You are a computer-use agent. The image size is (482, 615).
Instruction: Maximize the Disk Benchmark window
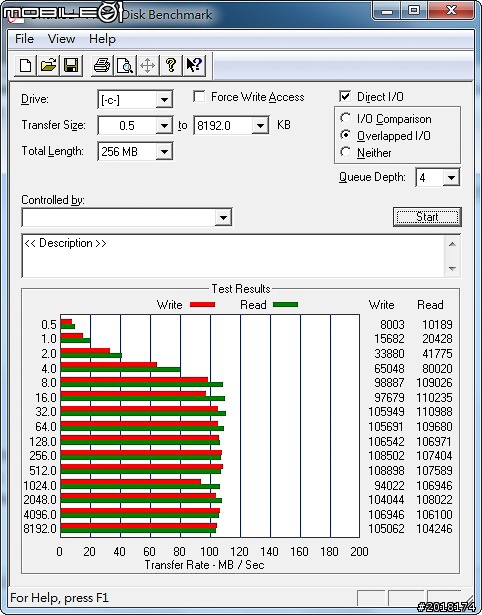(x=414, y=11)
